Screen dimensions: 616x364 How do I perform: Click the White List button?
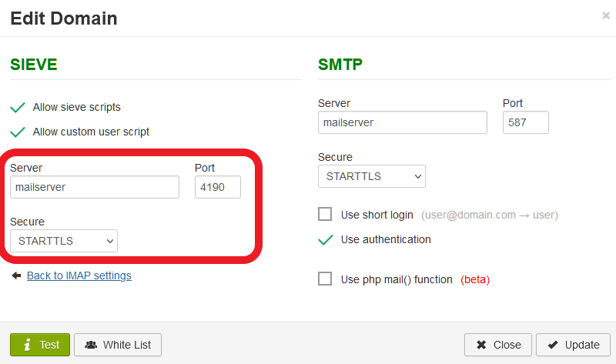(118, 345)
